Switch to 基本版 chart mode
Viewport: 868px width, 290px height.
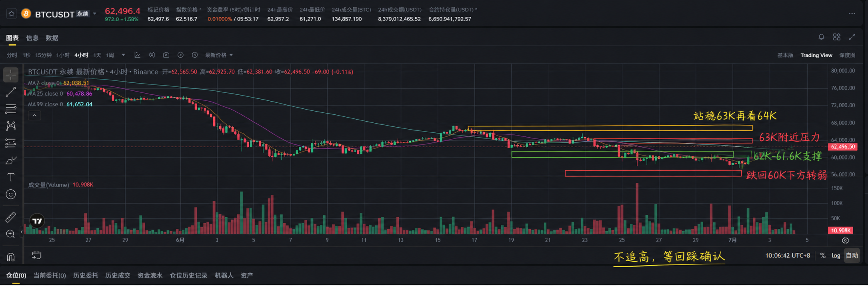coord(785,55)
